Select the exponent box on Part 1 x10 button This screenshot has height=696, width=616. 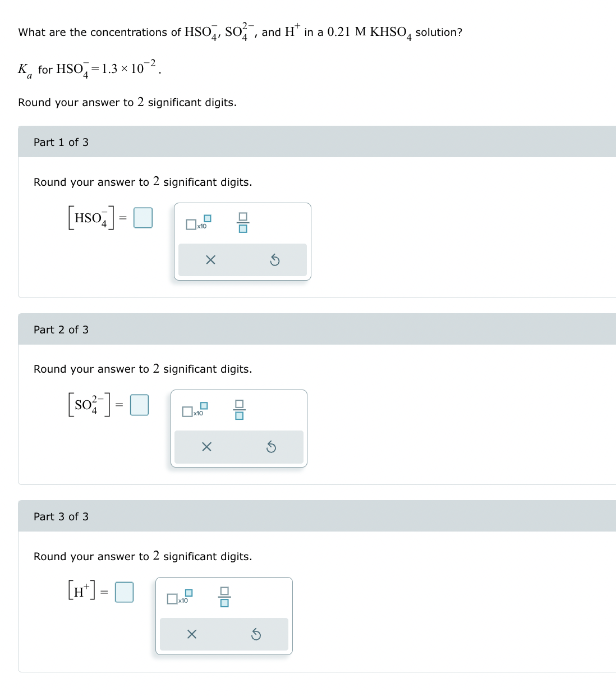pos(207,218)
